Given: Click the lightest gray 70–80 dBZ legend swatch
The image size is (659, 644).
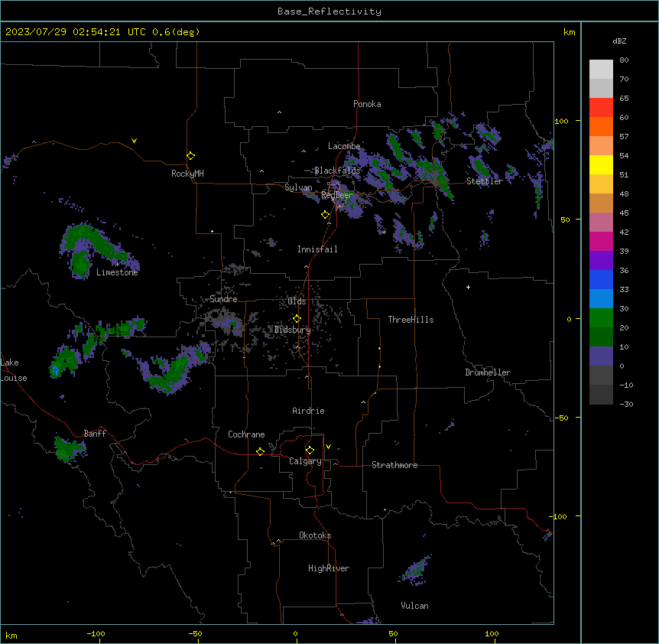Looking at the screenshot, I should click(x=601, y=70).
